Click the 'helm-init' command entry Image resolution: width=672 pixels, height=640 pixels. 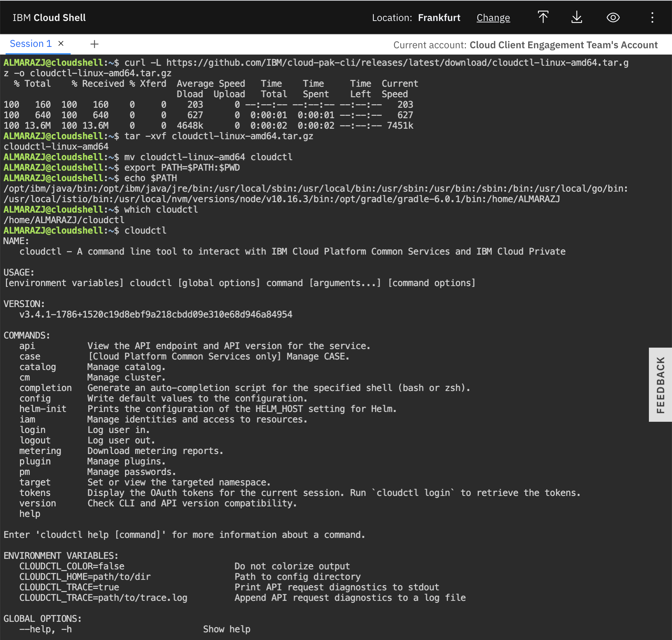43,409
